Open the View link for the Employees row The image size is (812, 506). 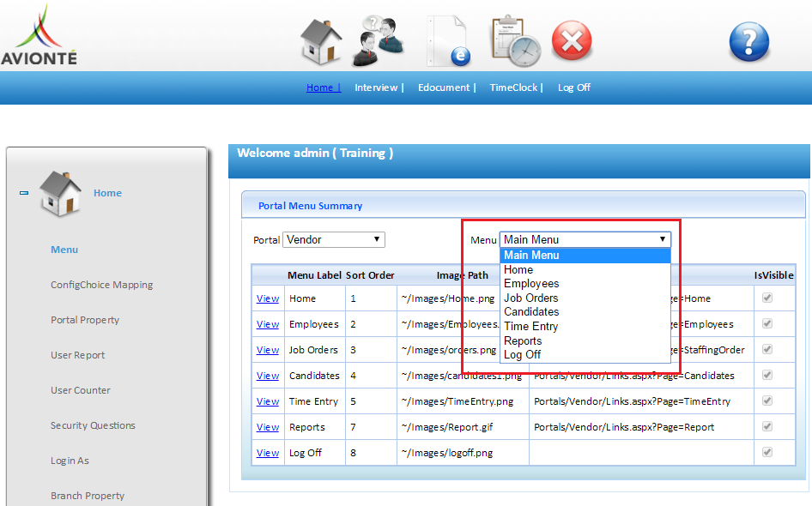268,324
